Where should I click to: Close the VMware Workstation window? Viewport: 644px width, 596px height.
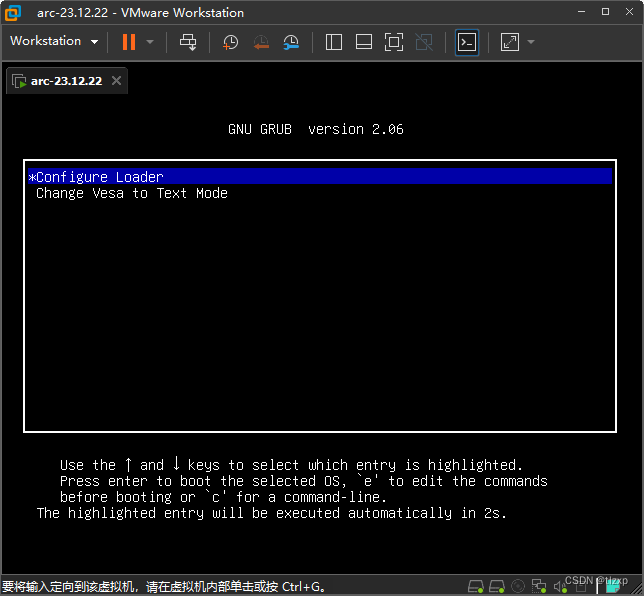629,12
